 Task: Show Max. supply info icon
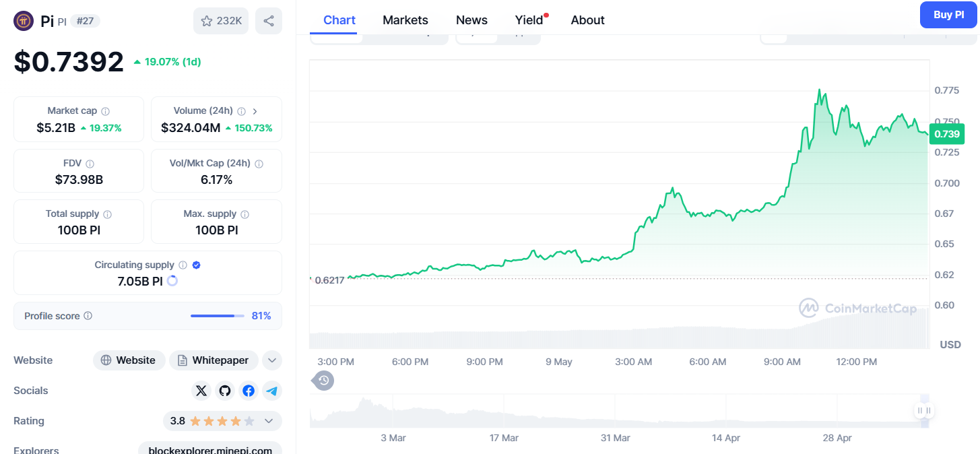(x=244, y=214)
